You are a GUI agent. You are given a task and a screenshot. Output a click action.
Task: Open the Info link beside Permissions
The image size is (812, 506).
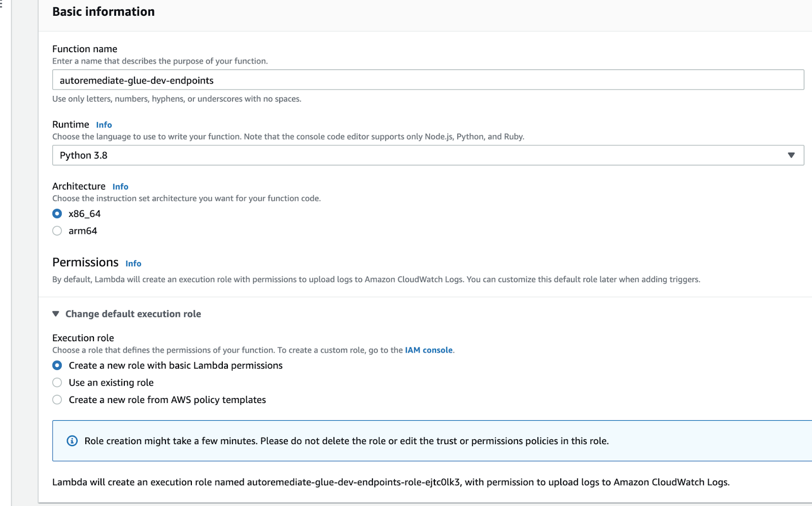(133, 264)
